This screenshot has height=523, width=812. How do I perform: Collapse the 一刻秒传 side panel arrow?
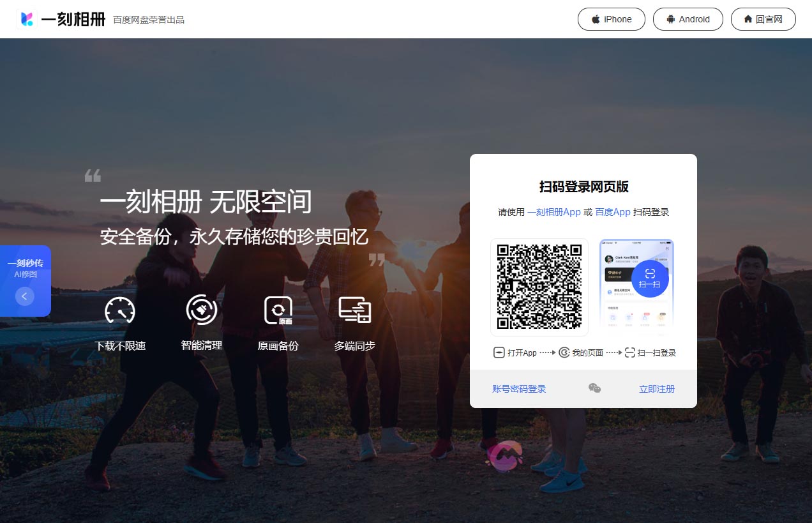click(x=25, y=296)
